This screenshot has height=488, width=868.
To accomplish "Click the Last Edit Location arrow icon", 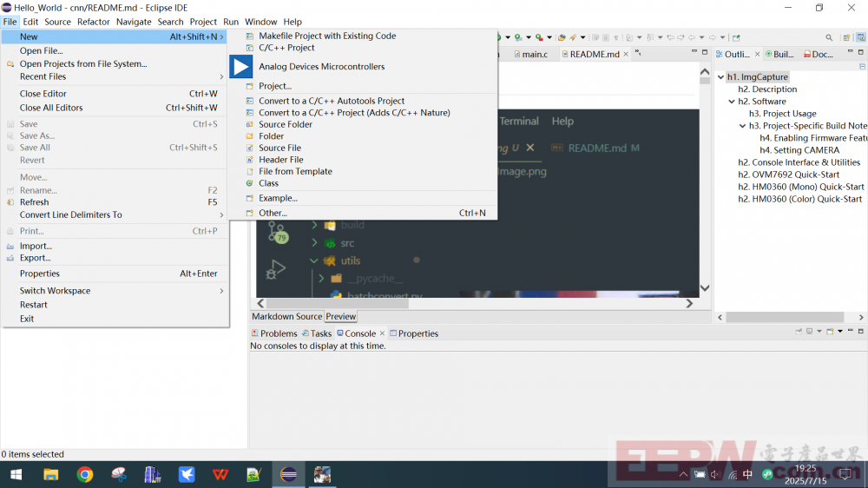I will click(x=670, y=37).
